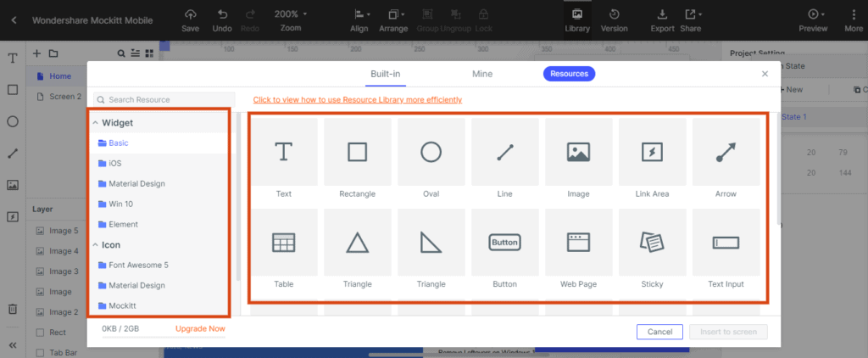Click the Cancel button
The image size is (868, 358).
tap(659, 332)
